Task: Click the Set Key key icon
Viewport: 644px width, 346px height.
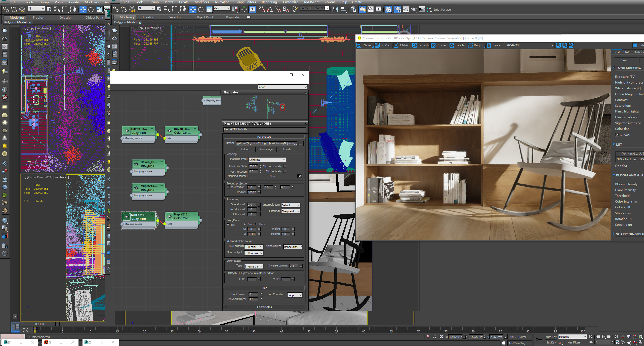Action: tap(539, 339)
